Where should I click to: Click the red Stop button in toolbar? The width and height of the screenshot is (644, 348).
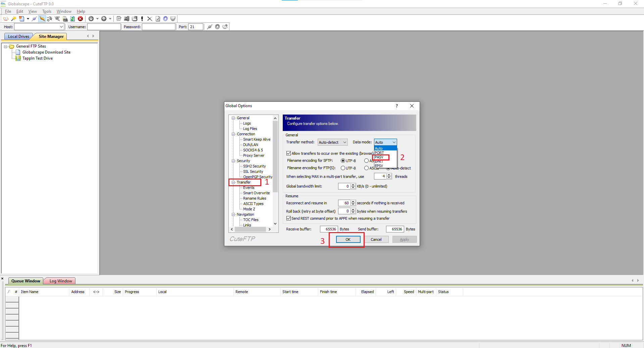(x=80, y=19)
